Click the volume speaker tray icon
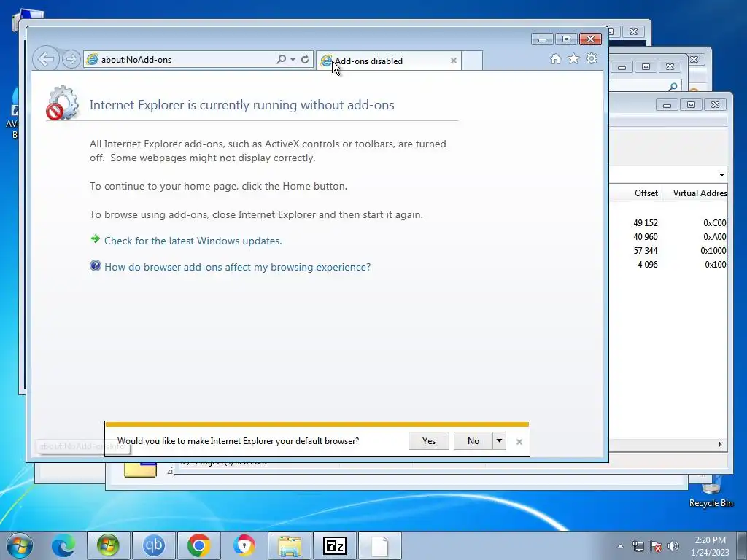 [x=673, y=546]
